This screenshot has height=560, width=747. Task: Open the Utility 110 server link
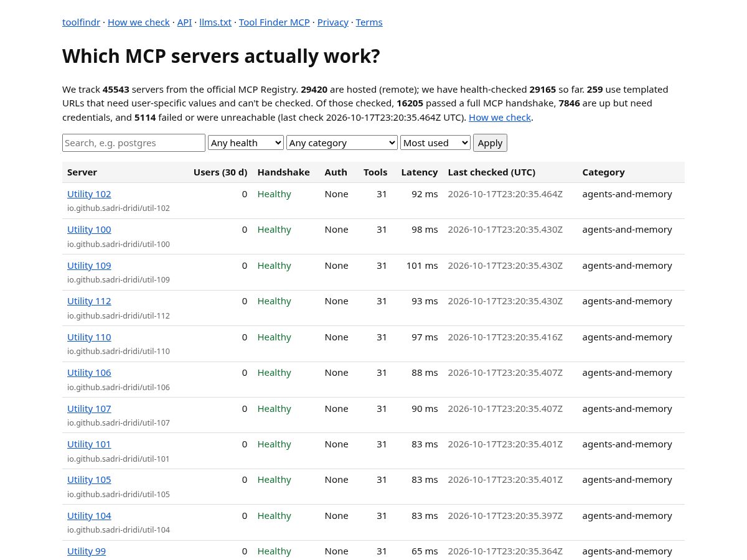click(89, 337)
